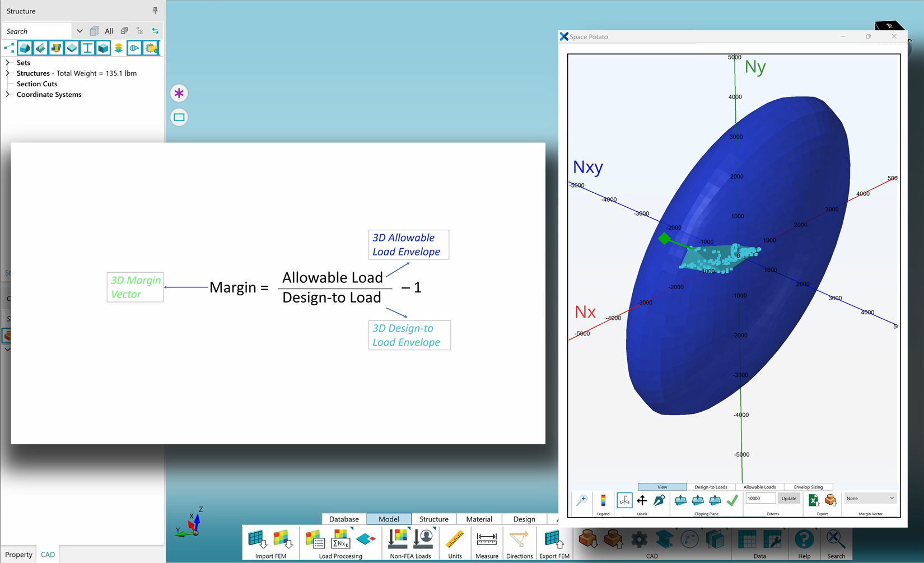Toggle the flat plate filter icon
The width and height of the screenshot is (924, 563).
[72, 48]
